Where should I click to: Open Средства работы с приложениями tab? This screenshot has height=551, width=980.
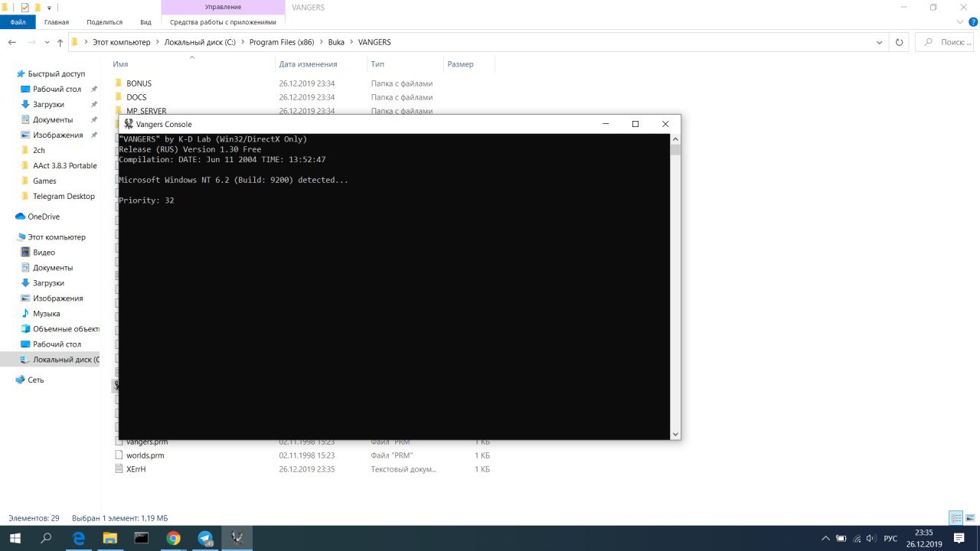[223, 22]
